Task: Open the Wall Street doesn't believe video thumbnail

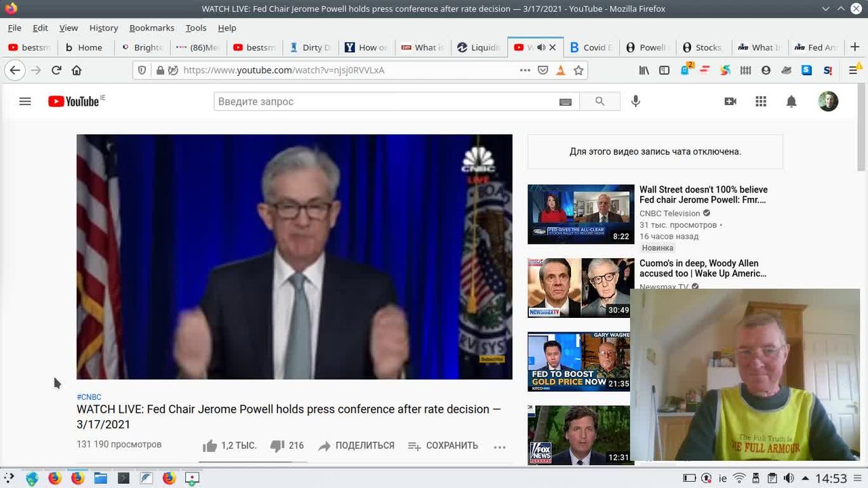Action: 580,214
